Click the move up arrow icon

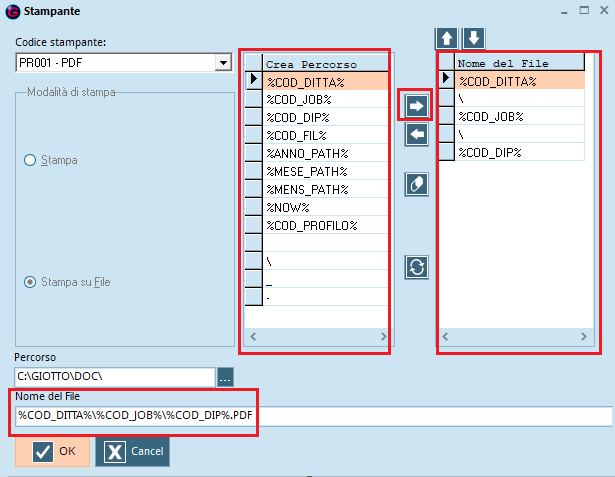447,38
